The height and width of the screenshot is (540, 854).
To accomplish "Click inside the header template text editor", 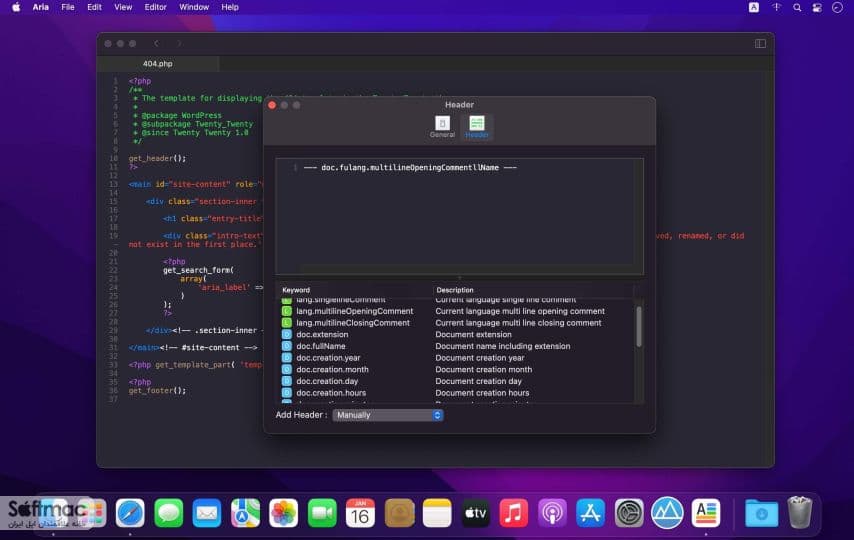I will 460,216.
